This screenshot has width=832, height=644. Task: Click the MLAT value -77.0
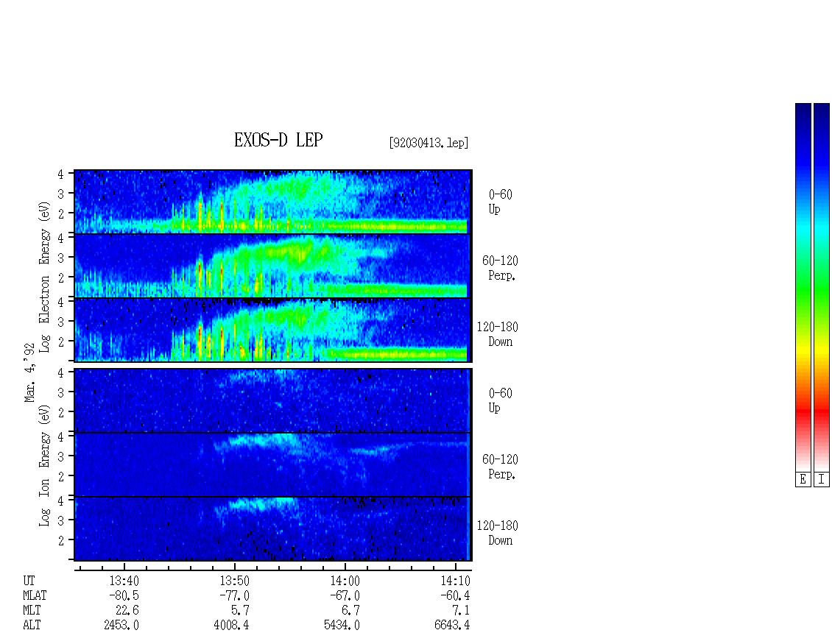[x=235, y=595]
